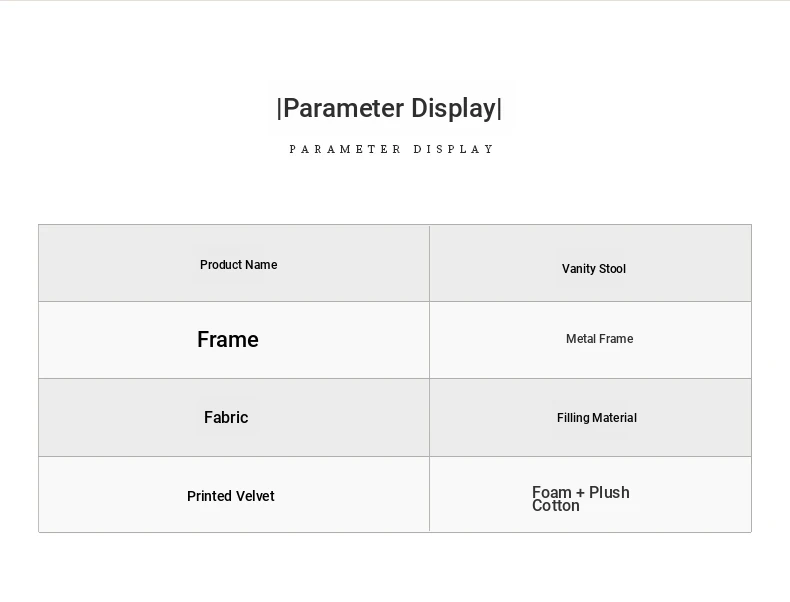
Task: Select the "Product Name" table cell text
Action: click(x=238, y=265)
